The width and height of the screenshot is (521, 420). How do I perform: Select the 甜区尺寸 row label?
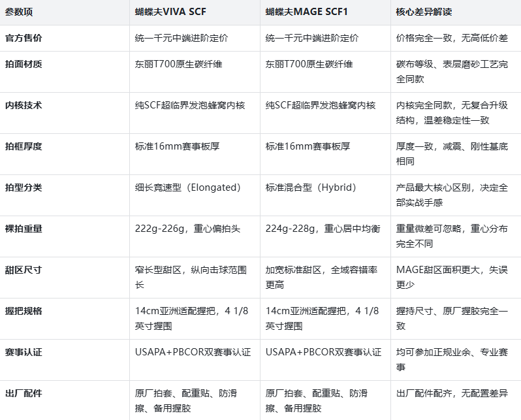(x=24, y=270)
